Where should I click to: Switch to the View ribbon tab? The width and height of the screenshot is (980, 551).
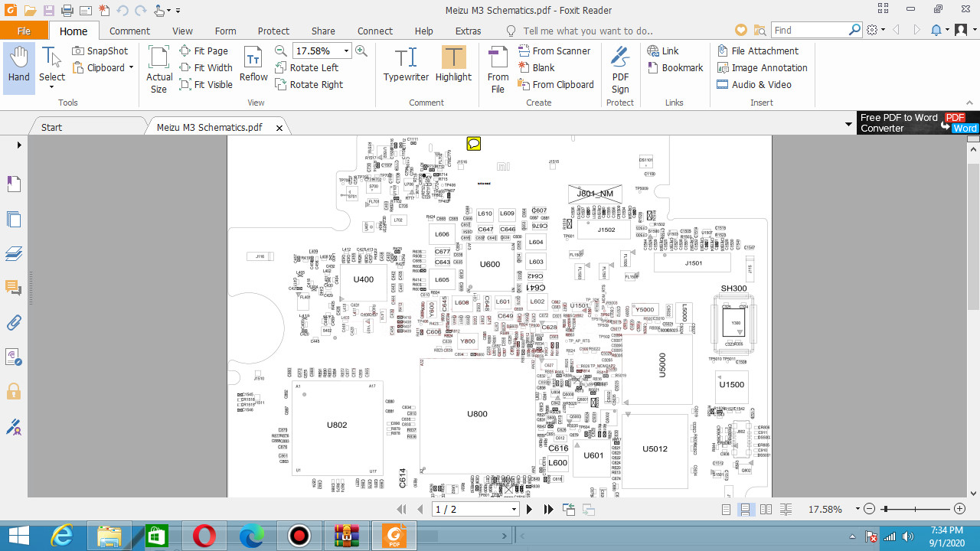click(182, 31)
